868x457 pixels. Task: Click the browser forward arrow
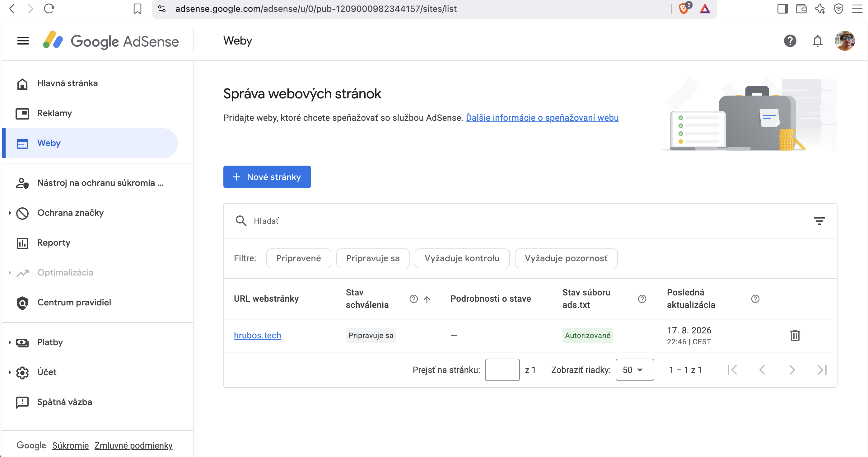click(x=30, y=9)
